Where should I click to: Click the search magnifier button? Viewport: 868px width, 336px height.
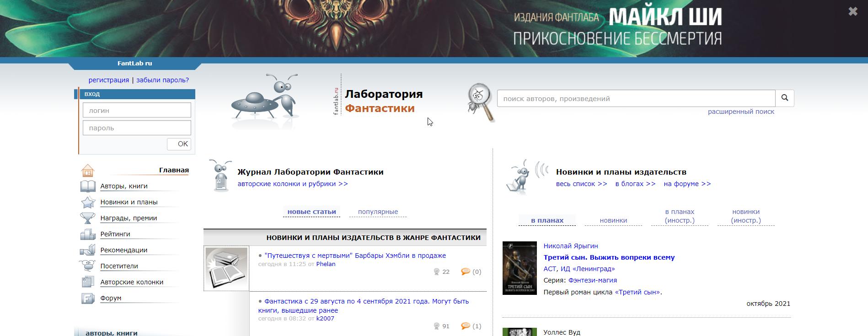point(785,98)
